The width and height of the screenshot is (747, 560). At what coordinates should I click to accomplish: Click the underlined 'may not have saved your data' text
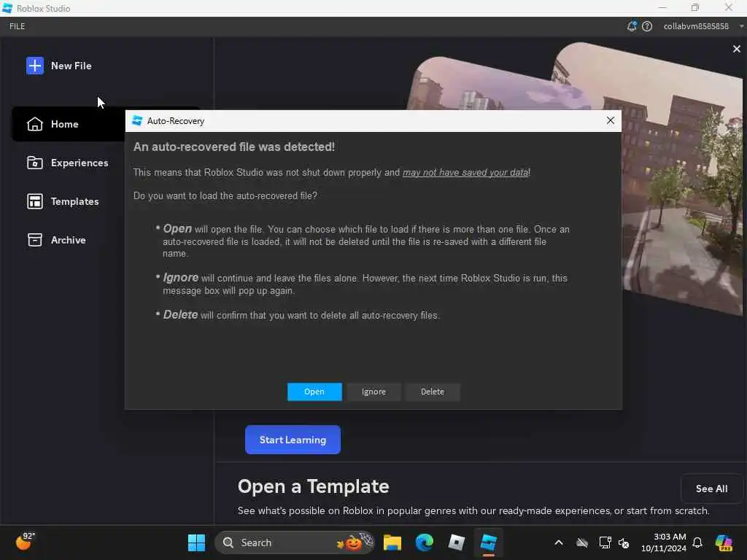tap(465, 172)
